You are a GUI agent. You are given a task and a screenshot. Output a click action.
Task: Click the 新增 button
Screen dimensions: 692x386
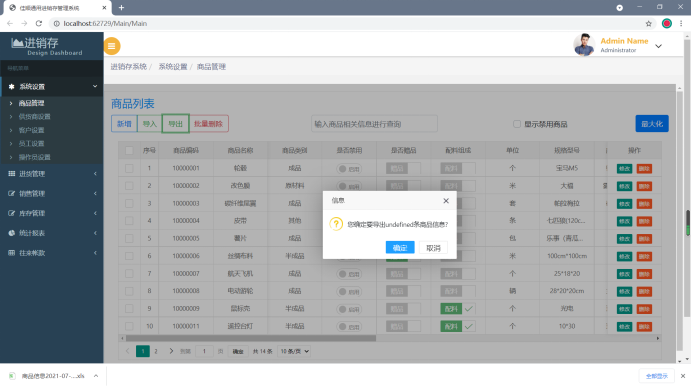[124, 124]
